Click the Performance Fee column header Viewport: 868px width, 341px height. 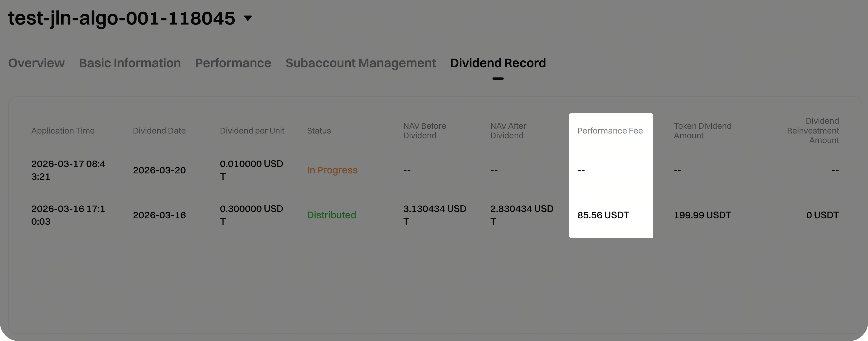coord(610,131)
